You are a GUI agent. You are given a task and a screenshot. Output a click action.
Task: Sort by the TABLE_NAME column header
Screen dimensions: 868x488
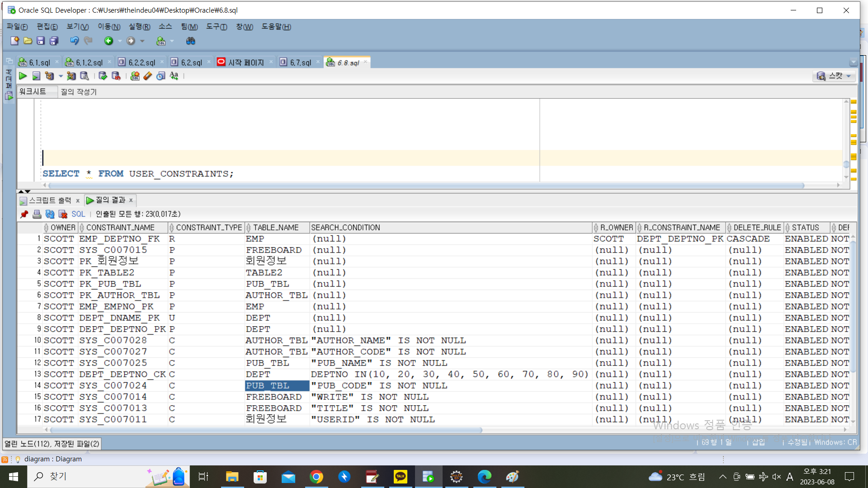[x=277, y=228]
